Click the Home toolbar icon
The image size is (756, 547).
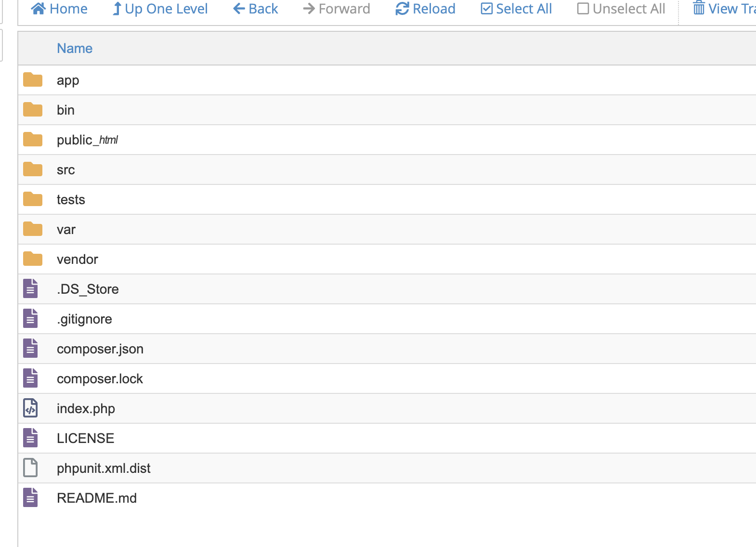[38, 9]
